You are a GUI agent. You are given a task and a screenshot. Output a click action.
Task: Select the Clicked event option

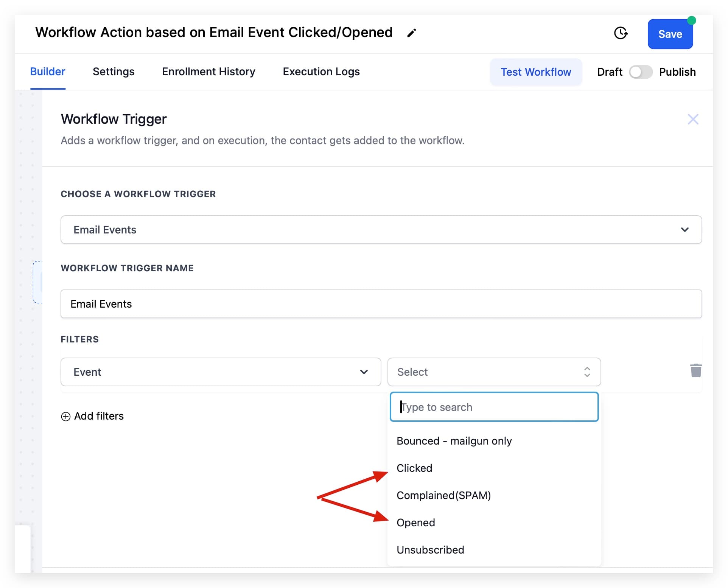click(414, 468)
